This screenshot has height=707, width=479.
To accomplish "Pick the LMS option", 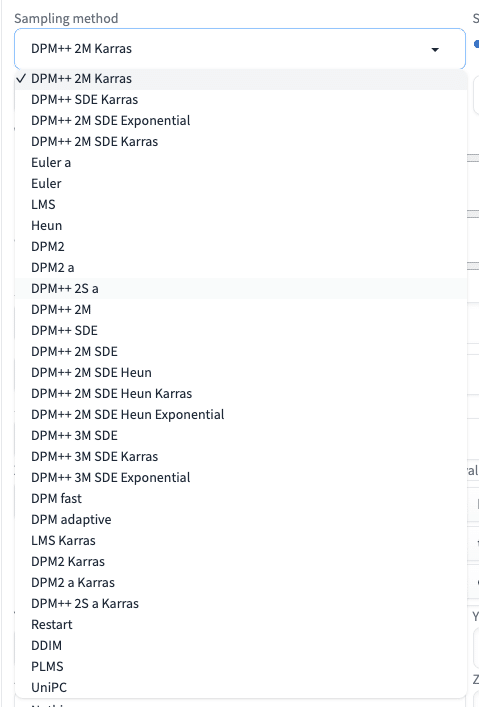I will point(241,204).
